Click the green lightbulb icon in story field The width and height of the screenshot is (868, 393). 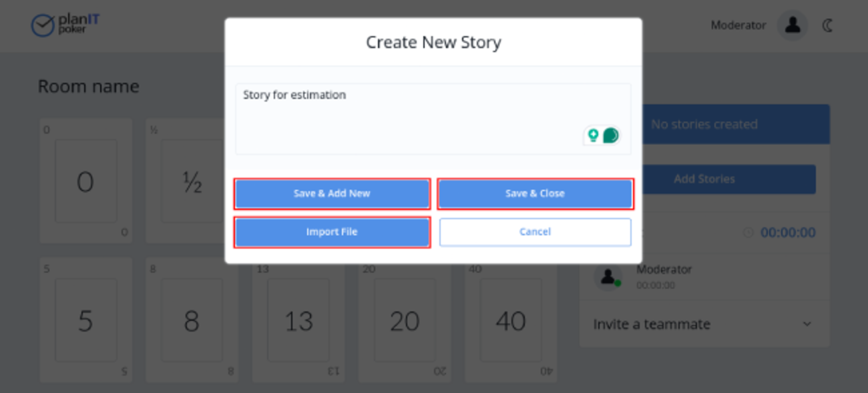tap(592, 136)
